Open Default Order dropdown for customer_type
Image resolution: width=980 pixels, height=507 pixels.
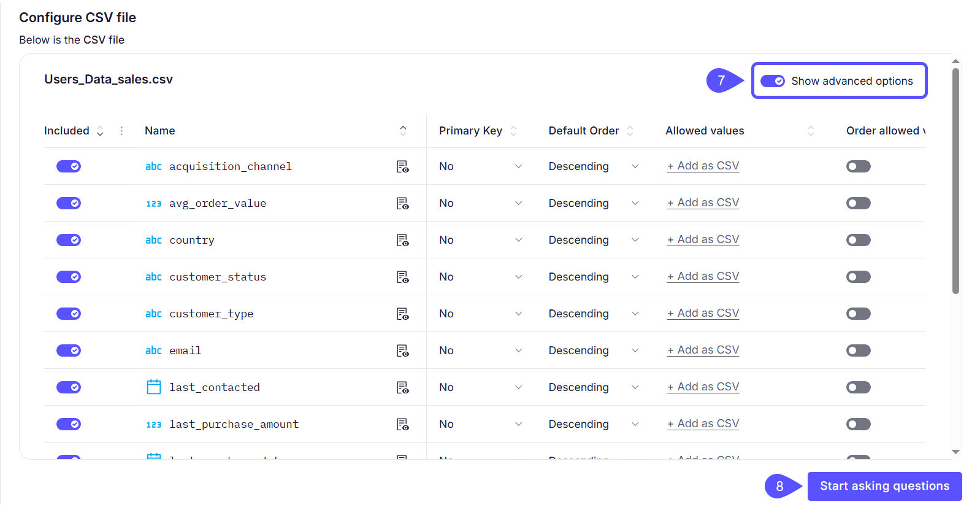pos(594,314)
